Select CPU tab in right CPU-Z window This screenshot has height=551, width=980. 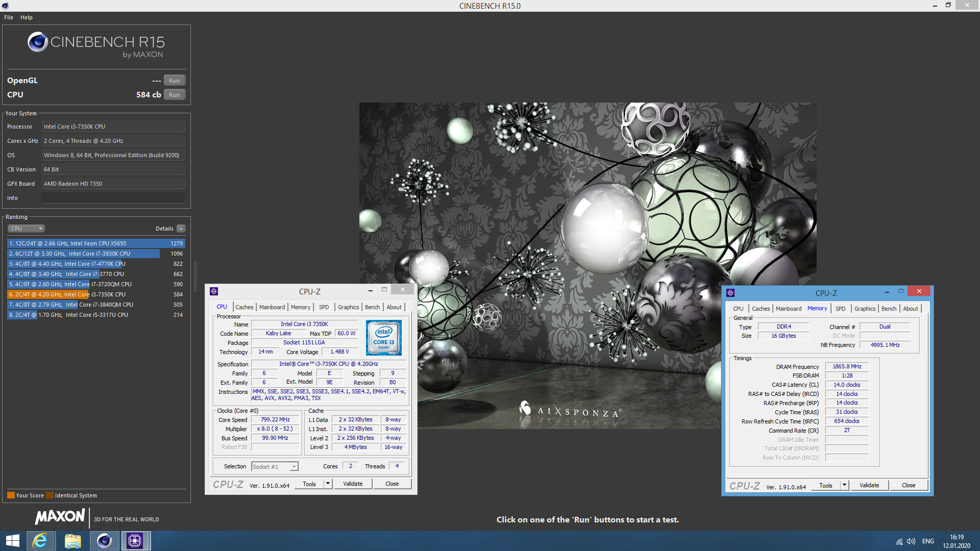(x=739, y=309)
